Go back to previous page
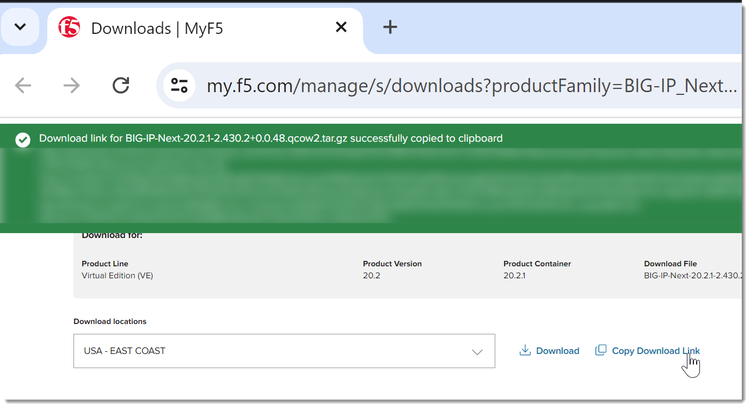The height and width of the screenshot is (408, 750). (x=23, y=85)
